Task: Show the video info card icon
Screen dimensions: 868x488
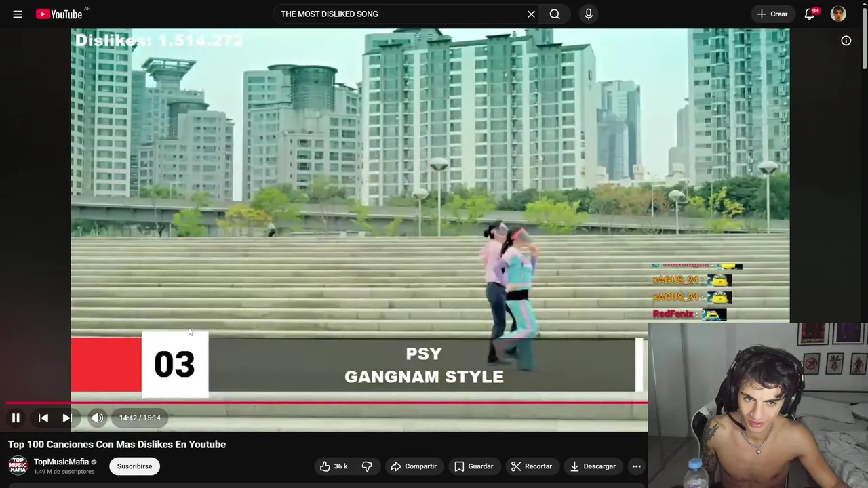Action: tap(846, 41)
